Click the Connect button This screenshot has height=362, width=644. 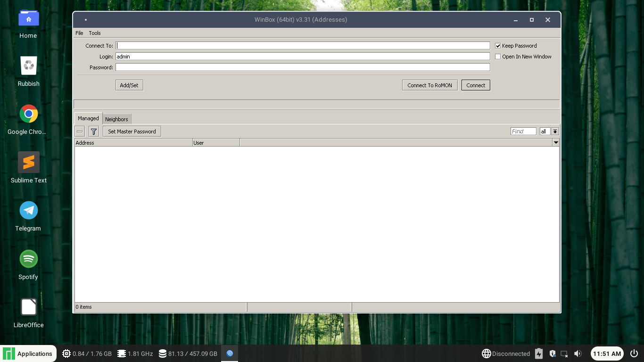476,85
